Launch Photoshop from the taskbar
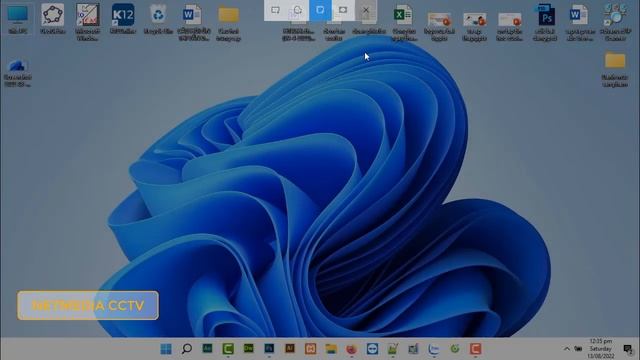Viewport: 640px width, 360px height. (269, 349)
